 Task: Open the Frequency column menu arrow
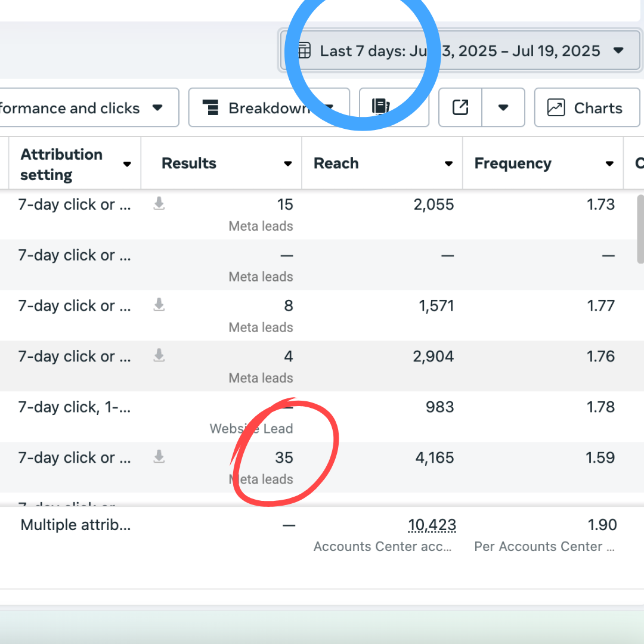pos(609,164)
